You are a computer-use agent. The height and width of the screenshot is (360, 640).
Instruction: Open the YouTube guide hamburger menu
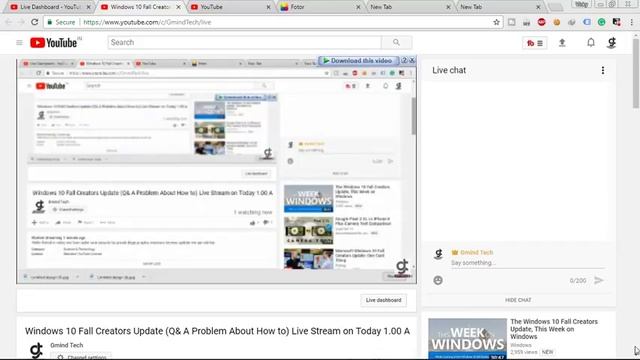pyautogui.click(x=19, y=42)
